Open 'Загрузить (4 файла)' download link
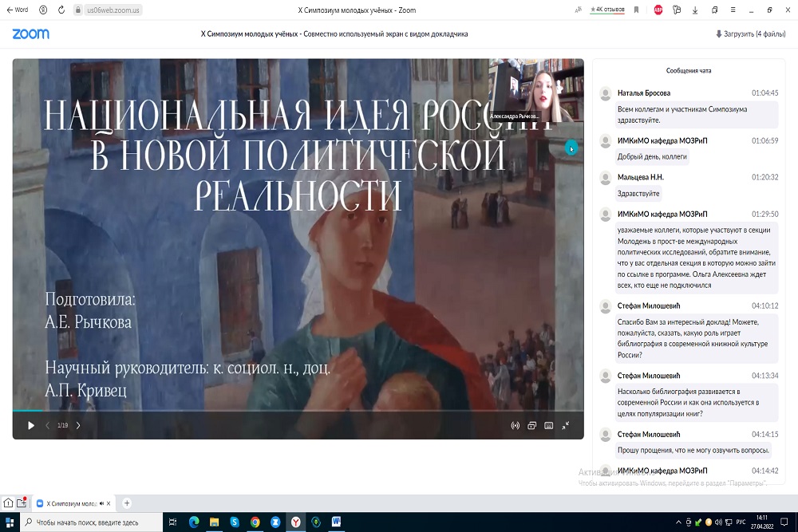This screenshot has width=798, height=532. [749, 34]
